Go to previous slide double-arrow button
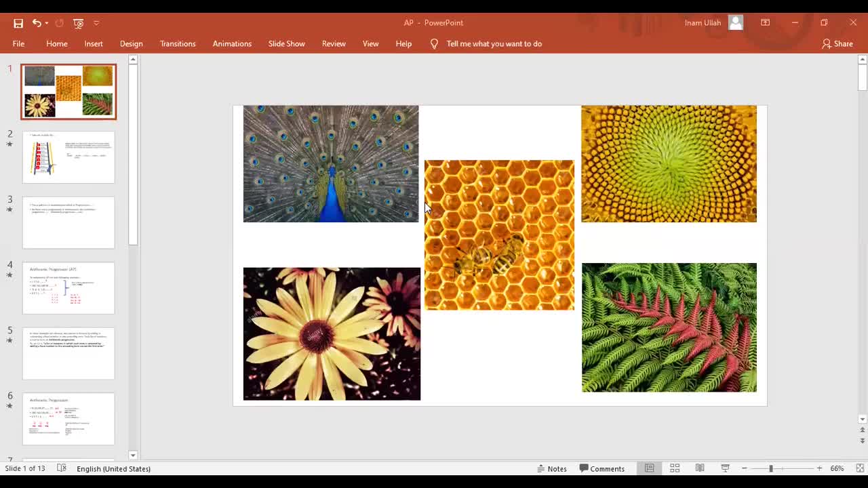 (x=863, y=430)
